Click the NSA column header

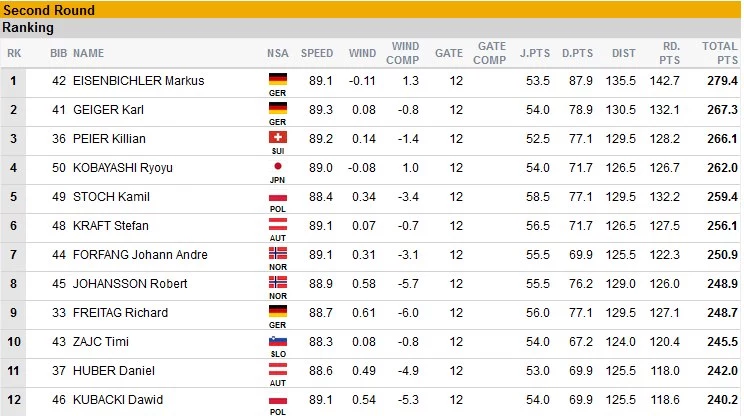(278, 53)
